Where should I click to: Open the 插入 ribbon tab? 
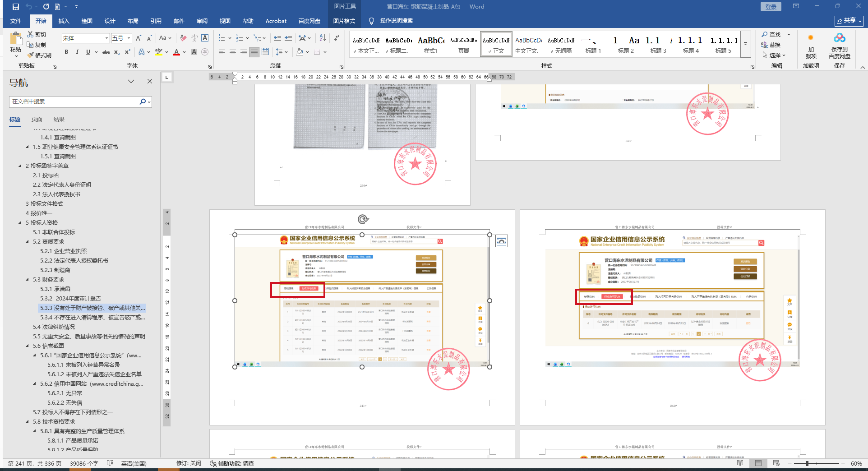pos(64,21)
